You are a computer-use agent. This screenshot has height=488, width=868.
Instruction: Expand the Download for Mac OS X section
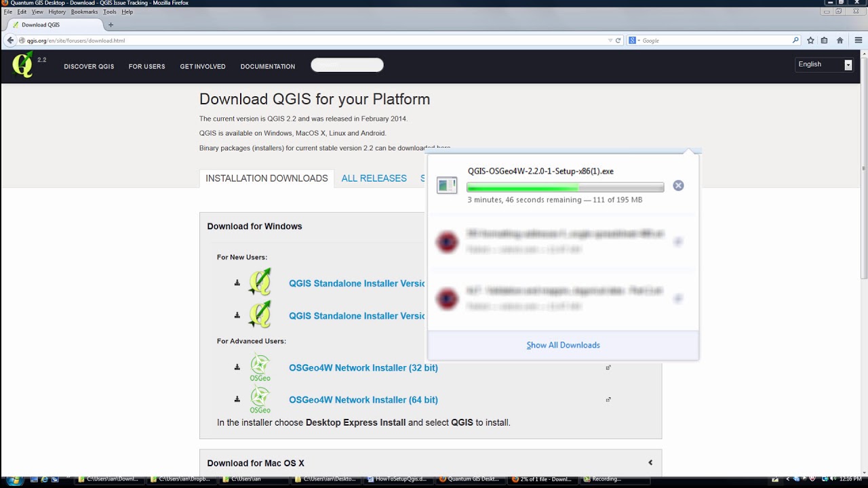click(x=431, y=463)
